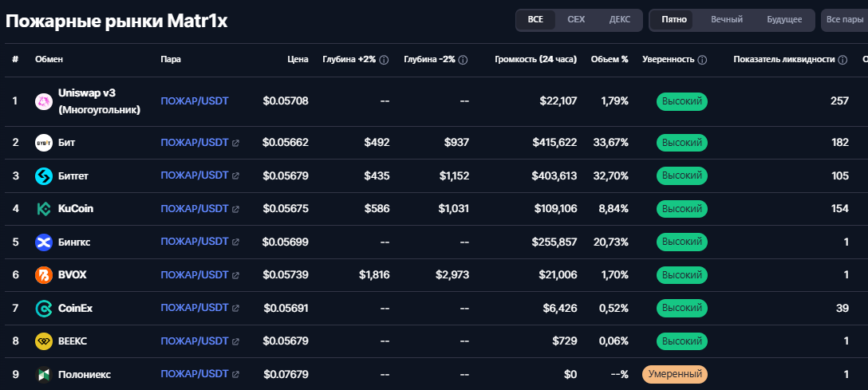Sort by the # rank column
Image resolution: width=868 pixels, height=390 pixels.
pos(15,60)
